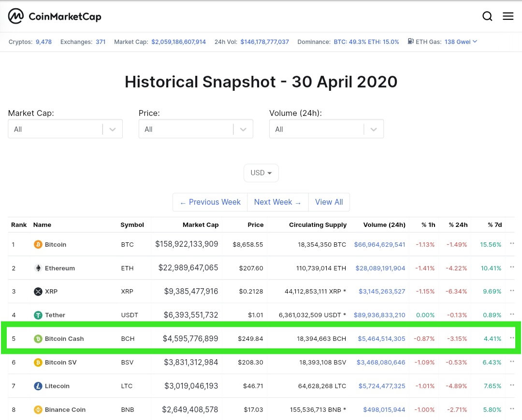The image size is (522, 420).
Task: Open the hamburger menu icon
Action: pyautogui.click(x=508, y=16)
